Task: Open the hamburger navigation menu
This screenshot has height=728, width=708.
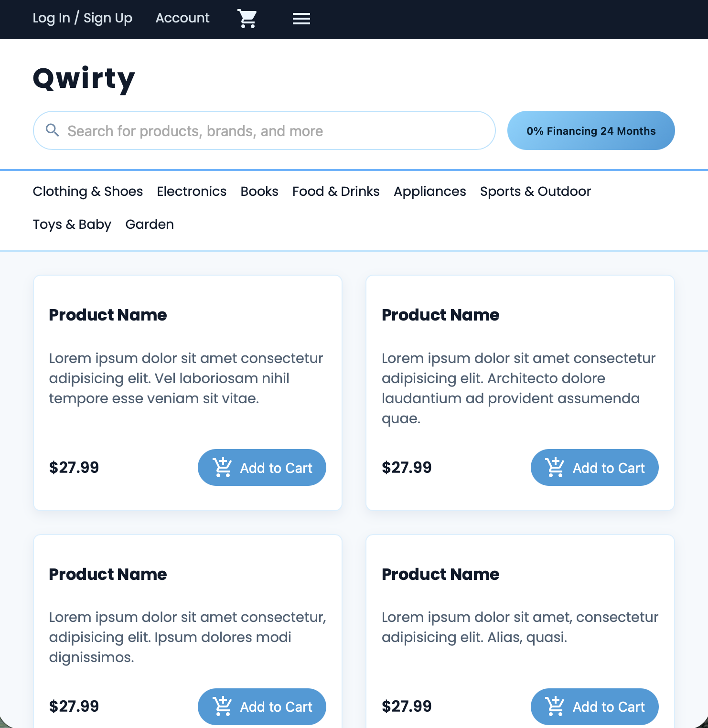Action: click(x=301, y=19)
